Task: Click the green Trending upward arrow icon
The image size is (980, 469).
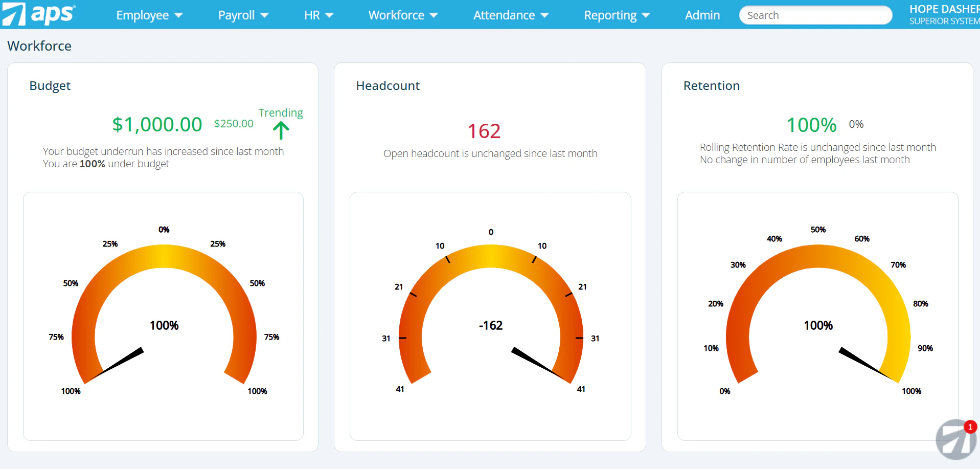Action: (x=281, y=131)
